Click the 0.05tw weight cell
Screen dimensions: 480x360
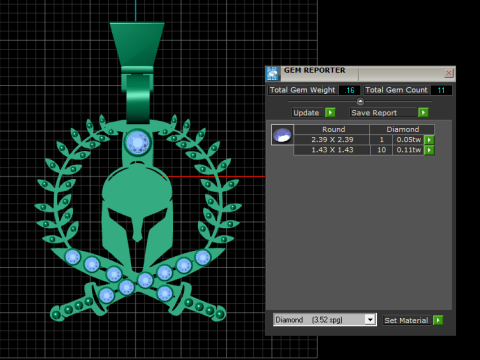pyautogui.click(x=408, y=140)
